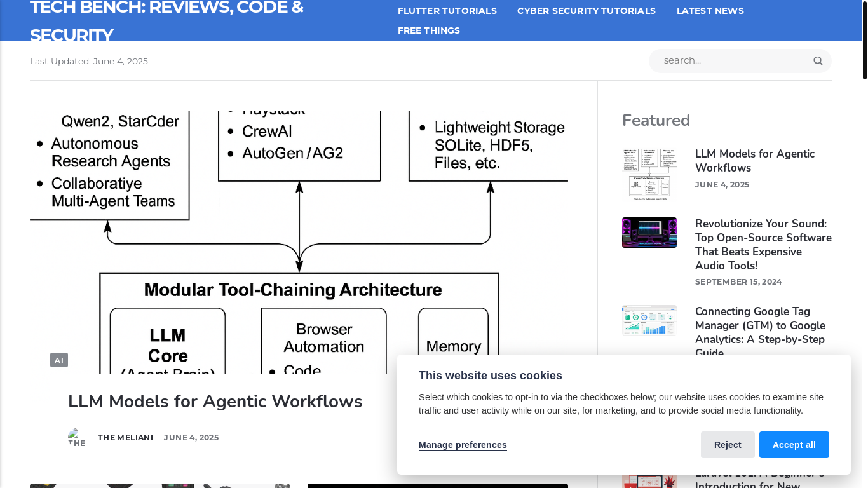
Task: Click The Meliani author name
Action: (125, 438)
